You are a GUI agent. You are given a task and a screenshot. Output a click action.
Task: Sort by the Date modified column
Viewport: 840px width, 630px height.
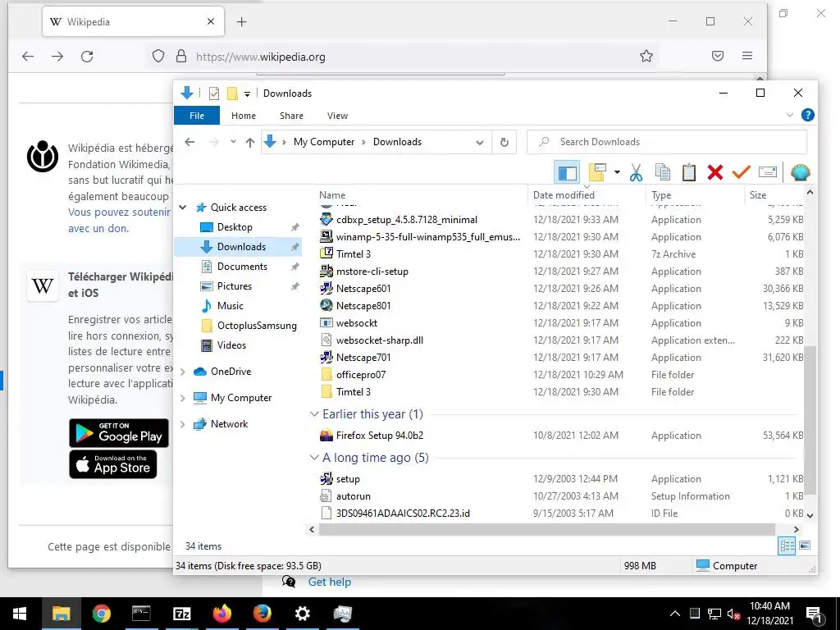coord(587,195)
